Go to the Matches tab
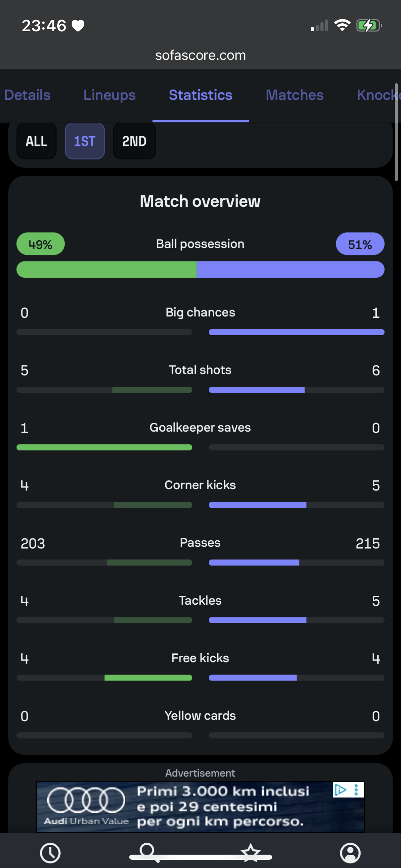401x868 pixels. pos(295,95)
